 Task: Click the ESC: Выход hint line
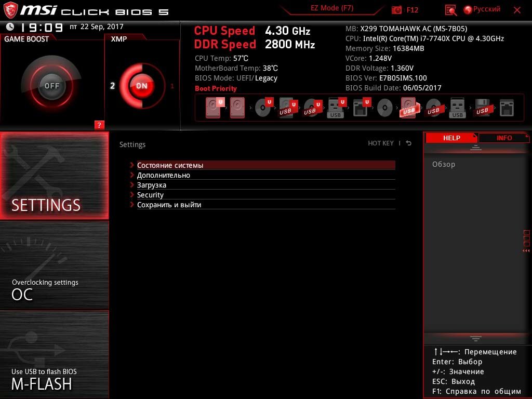coord(453,381)
